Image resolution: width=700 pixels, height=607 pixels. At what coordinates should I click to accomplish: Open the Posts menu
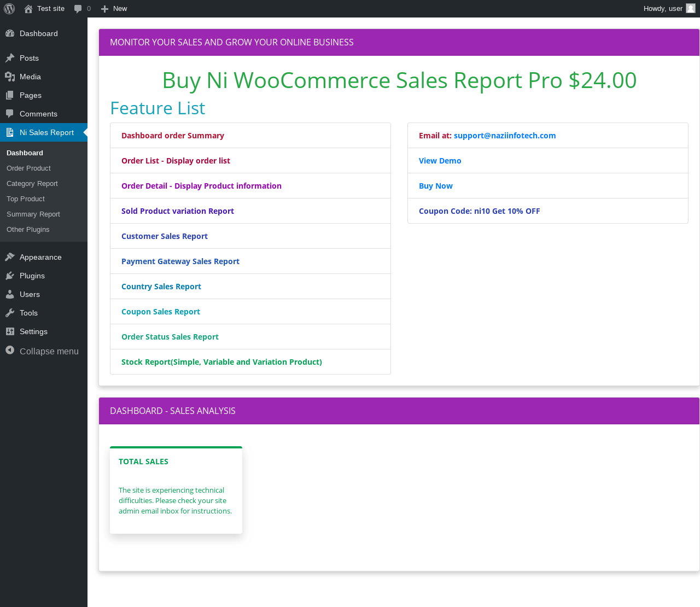44,58
